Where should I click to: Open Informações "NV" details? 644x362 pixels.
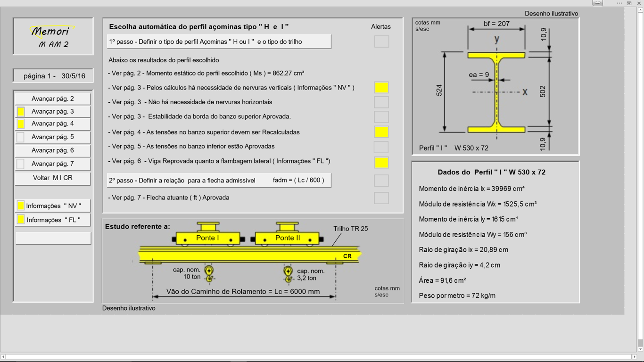(53, 206)
